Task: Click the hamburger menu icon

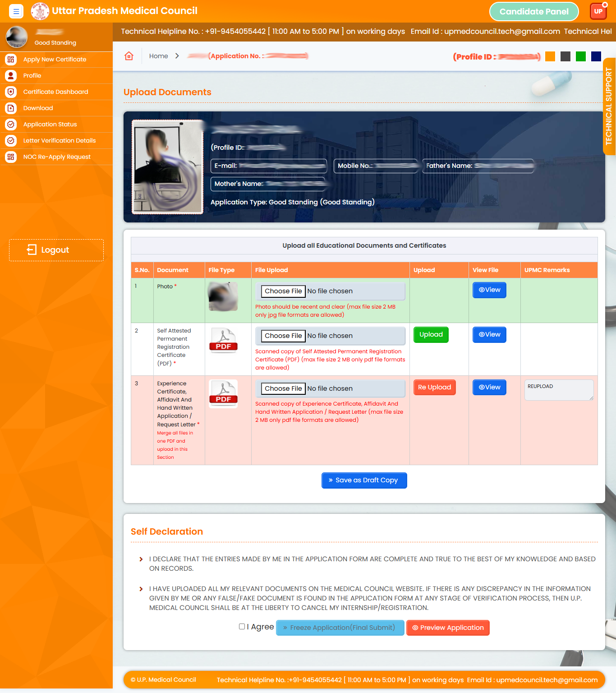Action: [x=16, y=11]
